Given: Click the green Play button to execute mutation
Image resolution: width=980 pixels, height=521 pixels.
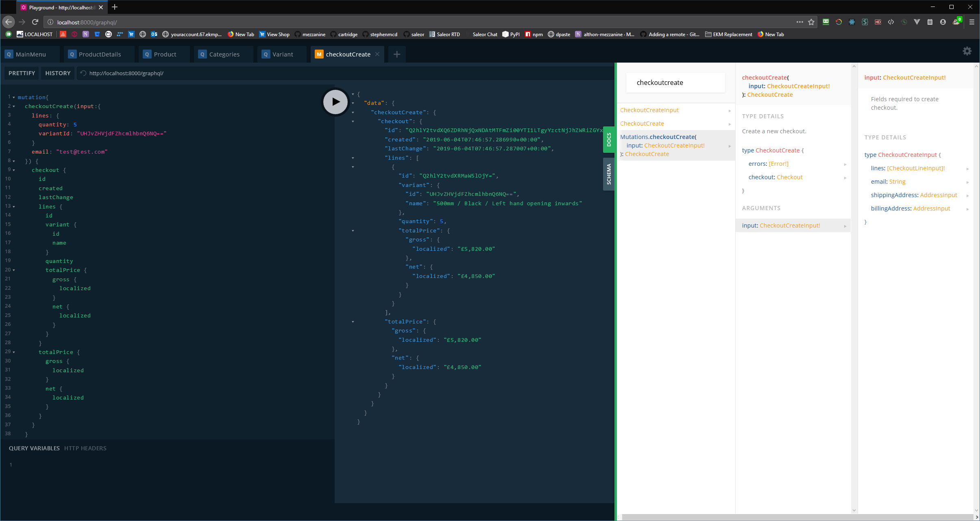Looking at the screenshot, I should [x=334, y=102].
